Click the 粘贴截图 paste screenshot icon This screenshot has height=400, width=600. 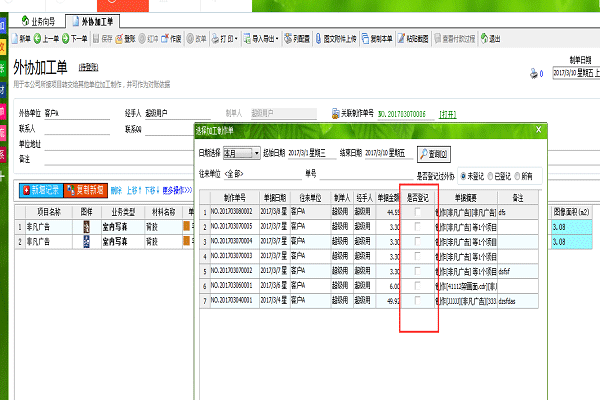tap(424, 38)
